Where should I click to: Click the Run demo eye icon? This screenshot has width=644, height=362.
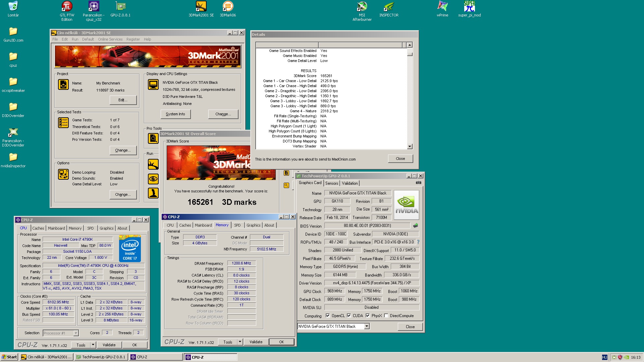153,179
